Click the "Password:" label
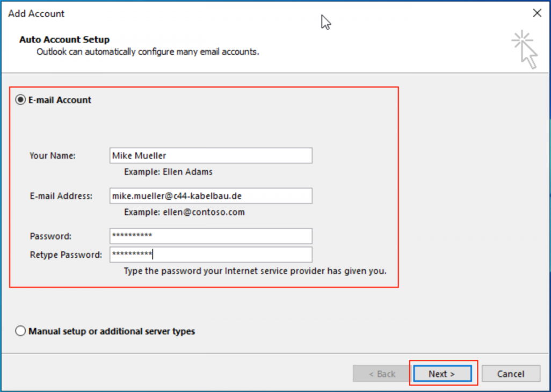 (50, 236)
